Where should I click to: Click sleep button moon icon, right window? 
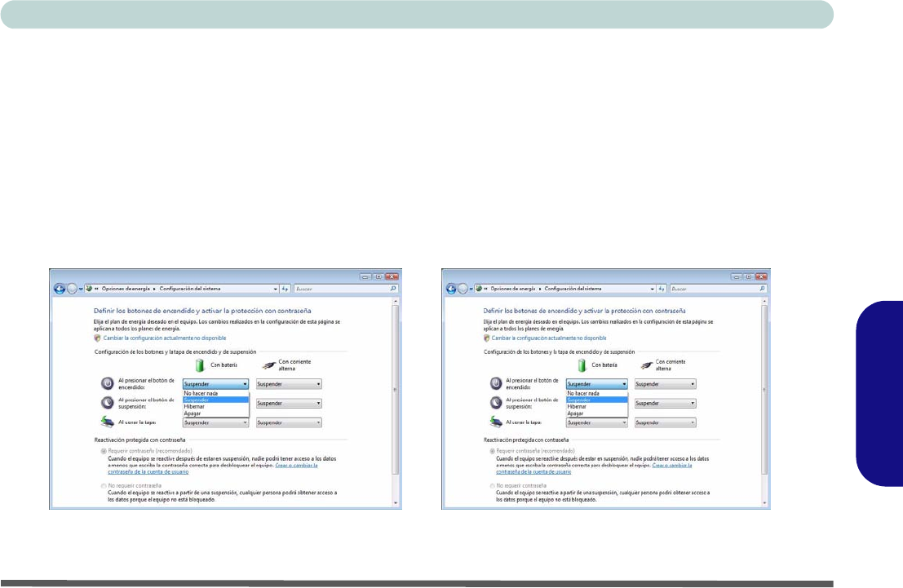[496, 403]
